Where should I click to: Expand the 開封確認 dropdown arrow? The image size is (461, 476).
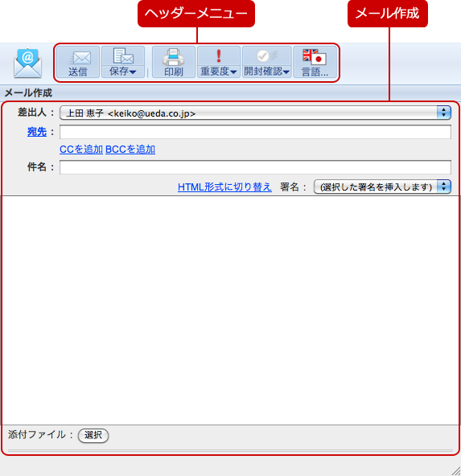point(286,72)
